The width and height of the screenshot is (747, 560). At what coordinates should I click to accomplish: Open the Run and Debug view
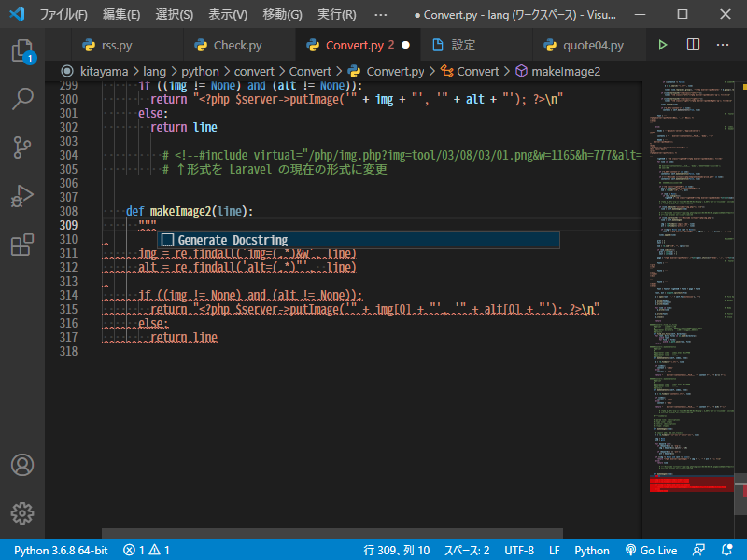(22, 196)
